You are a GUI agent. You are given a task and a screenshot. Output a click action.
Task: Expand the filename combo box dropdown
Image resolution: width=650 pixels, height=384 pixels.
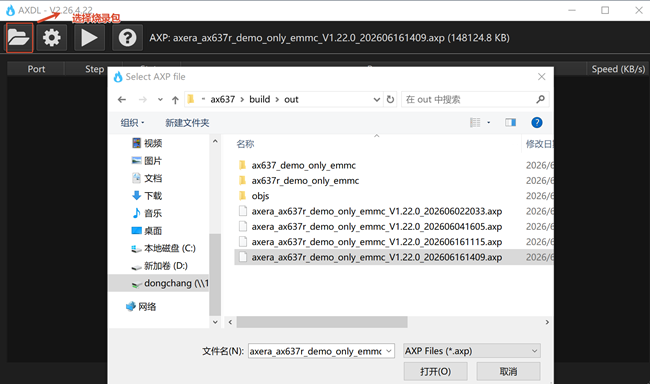pyautogui.click(x=389, y=351)
